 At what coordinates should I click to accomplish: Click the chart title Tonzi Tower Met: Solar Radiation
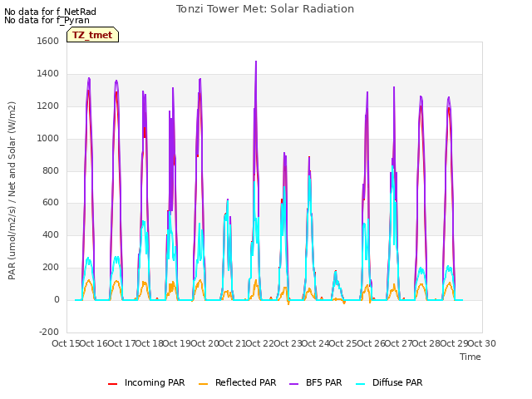(265, 9)
